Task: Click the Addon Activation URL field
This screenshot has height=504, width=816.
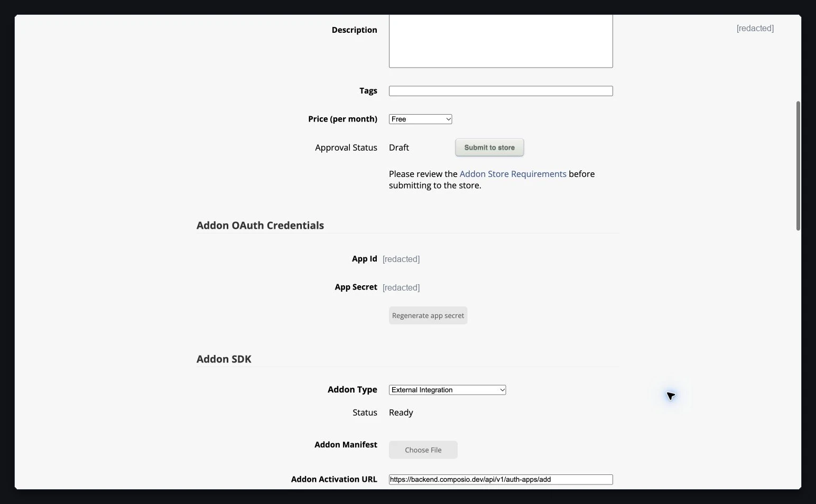Action: pyautogui.click(x=500, y=480)
